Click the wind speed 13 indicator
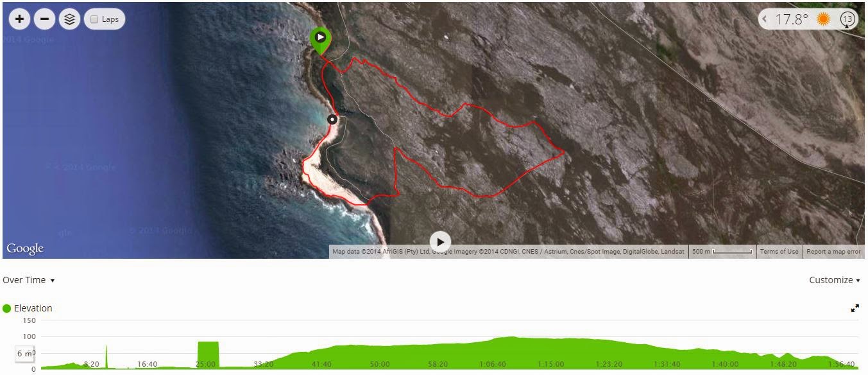868x375 pixels. pyautogui.click(x=847, y=19)
